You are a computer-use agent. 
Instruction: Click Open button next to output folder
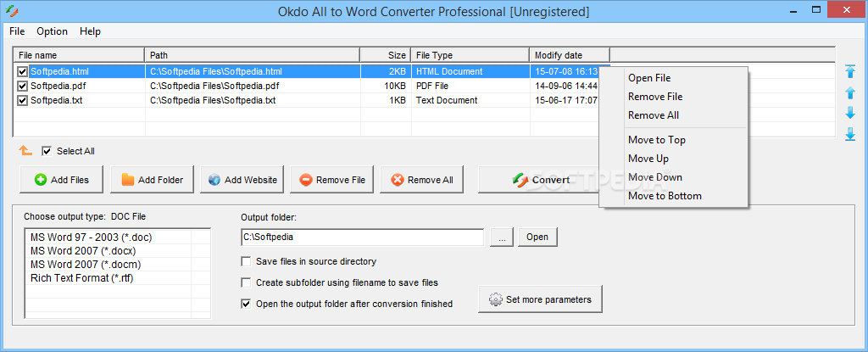tap(537, 237)
